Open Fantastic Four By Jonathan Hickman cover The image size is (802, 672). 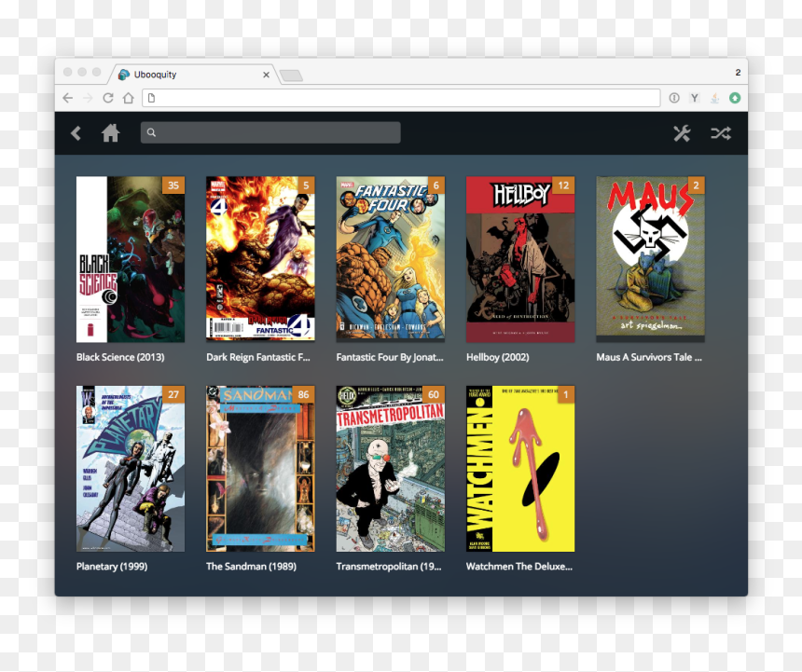click(x=390, y=259)
